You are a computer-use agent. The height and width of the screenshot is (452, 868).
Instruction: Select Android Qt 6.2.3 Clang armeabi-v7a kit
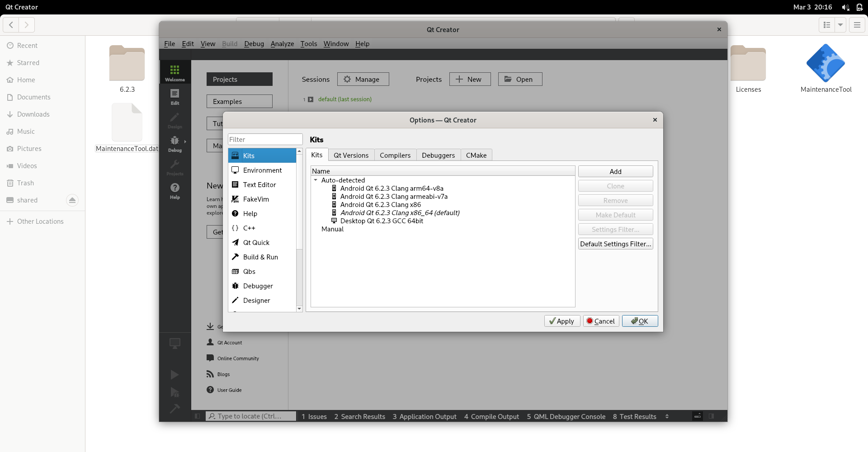point(394,197)
